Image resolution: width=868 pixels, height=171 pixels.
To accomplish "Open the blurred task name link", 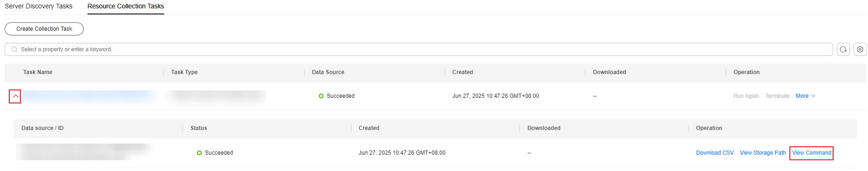I will (x=88, y=96).
